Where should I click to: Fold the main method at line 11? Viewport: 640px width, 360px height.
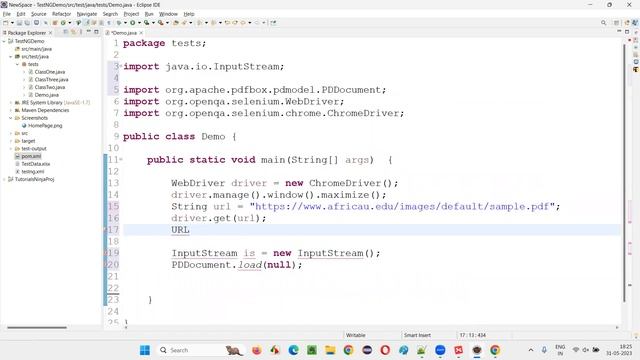click(121, 159)
